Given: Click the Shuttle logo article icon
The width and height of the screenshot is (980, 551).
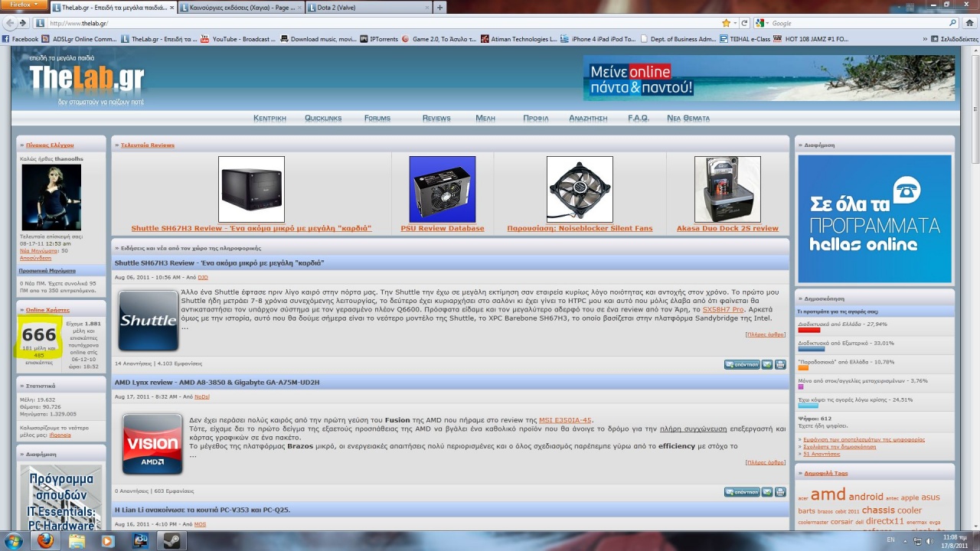Looking at the screenshot, I should click(x=149, y=321).
